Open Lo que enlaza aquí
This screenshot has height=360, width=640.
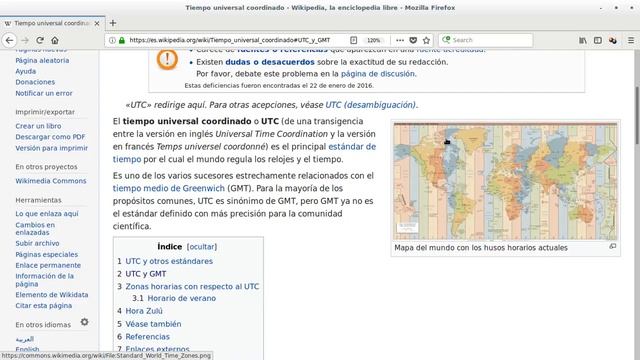(47, 213)
